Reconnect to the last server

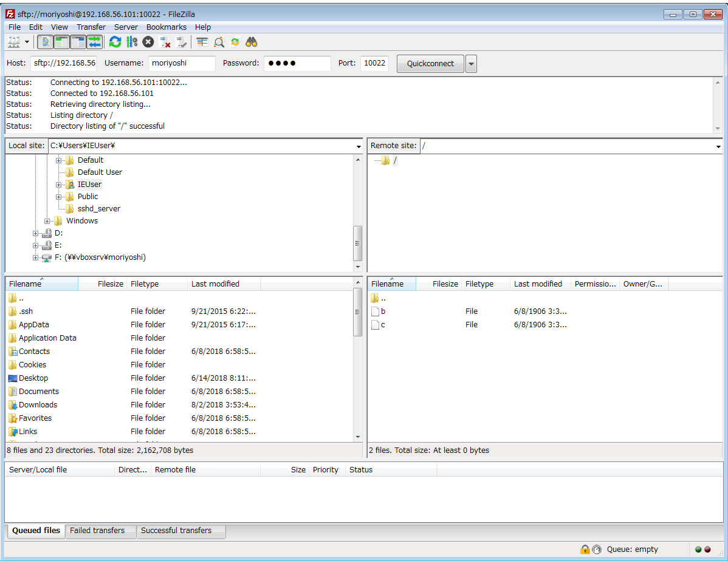(x=182, y=42)
